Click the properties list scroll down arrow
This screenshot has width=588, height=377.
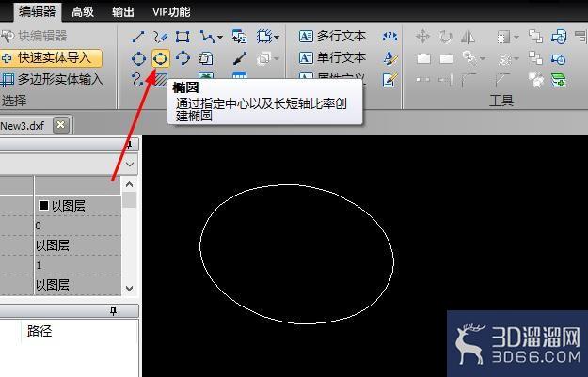click(130, 289)
